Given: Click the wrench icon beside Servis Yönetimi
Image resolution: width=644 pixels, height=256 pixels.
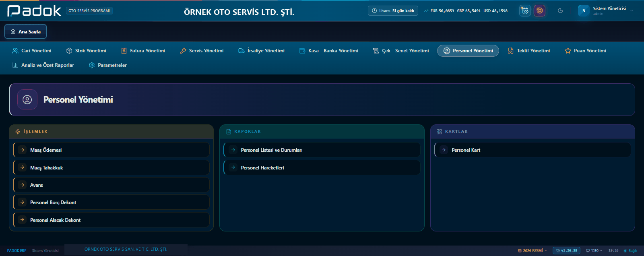Looking at the screenshot, I should click(x=183, y=51).
